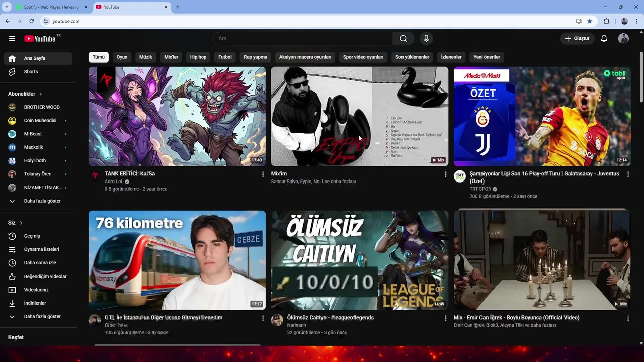Click the Ara search field
Screen dimensions: 644x362
(x=303, y=39)
